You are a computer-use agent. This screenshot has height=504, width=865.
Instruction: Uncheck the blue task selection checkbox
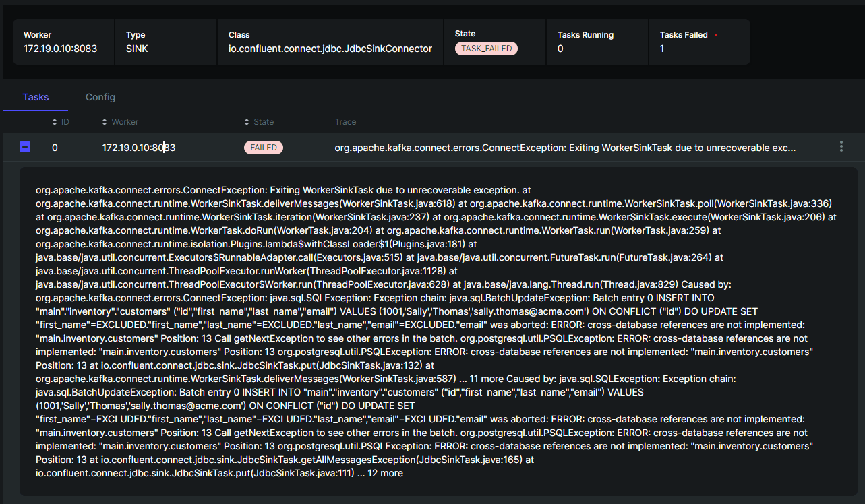tap(24, 146)
